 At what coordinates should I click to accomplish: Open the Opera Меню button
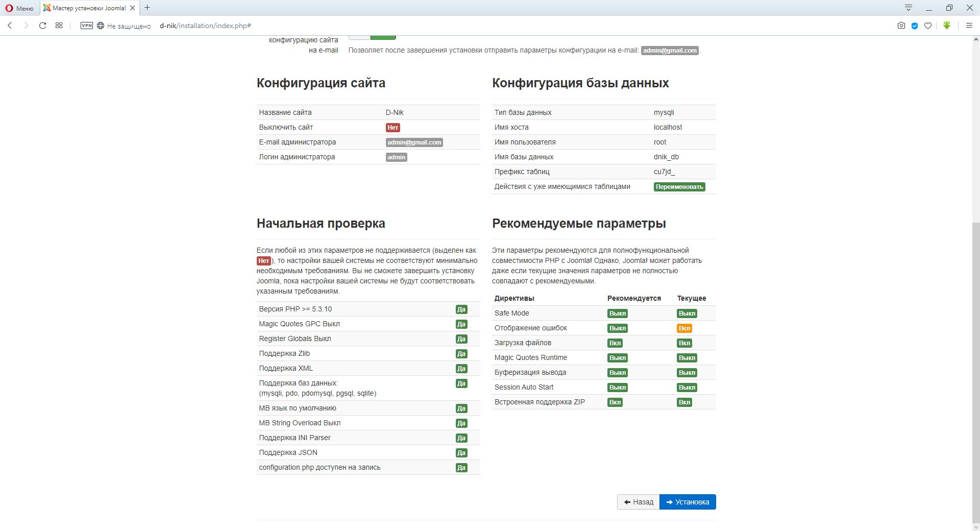pyautogui.click(x=19, y=8)
